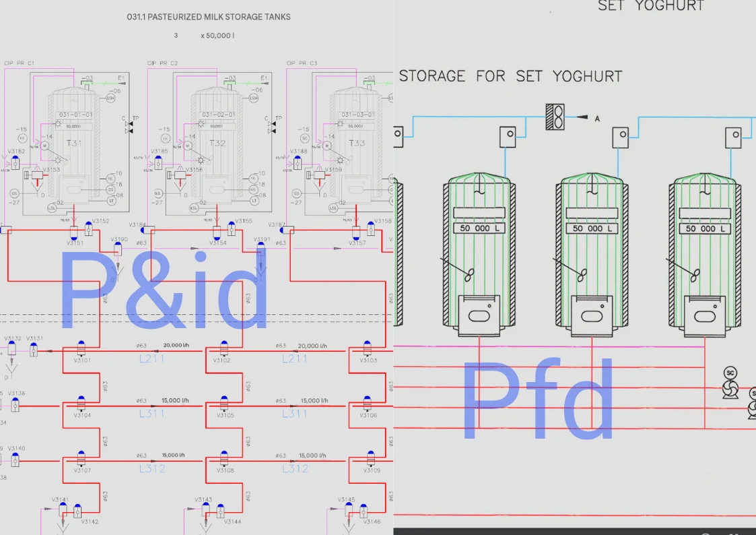Click valve symbol V3101
The image size is (756, 535).
81,348
